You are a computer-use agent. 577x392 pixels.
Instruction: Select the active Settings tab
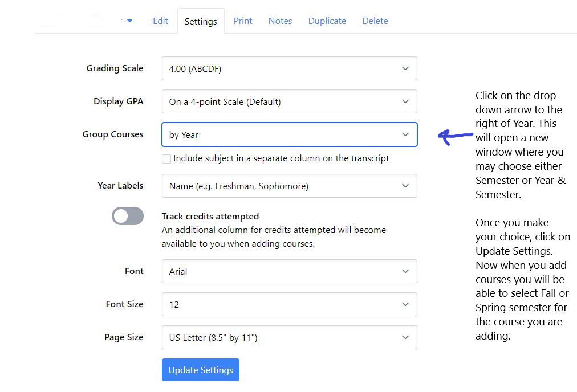click(x=201, y=22)
